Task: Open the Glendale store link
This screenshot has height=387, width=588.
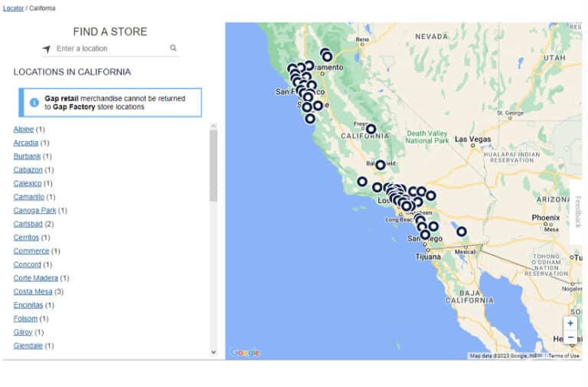Action: pyautogui.click(x=28, y=346)
